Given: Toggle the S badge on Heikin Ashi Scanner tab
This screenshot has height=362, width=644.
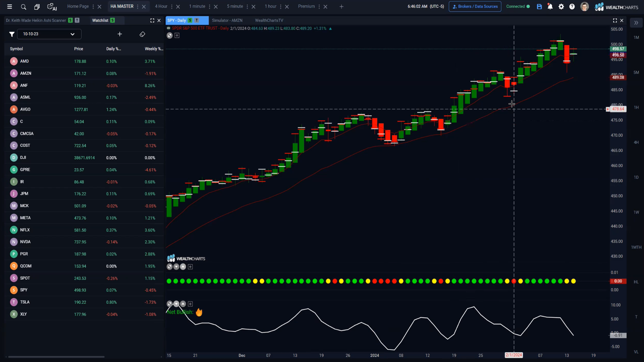Looking at the screenshot, I should pos(70,20).
